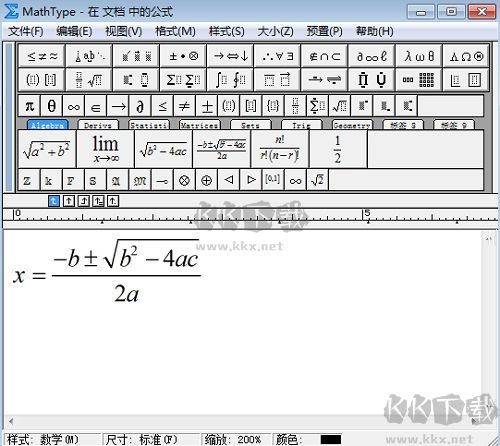
Task: Open the 大小(Z) menu
Action: coord(275,32)
